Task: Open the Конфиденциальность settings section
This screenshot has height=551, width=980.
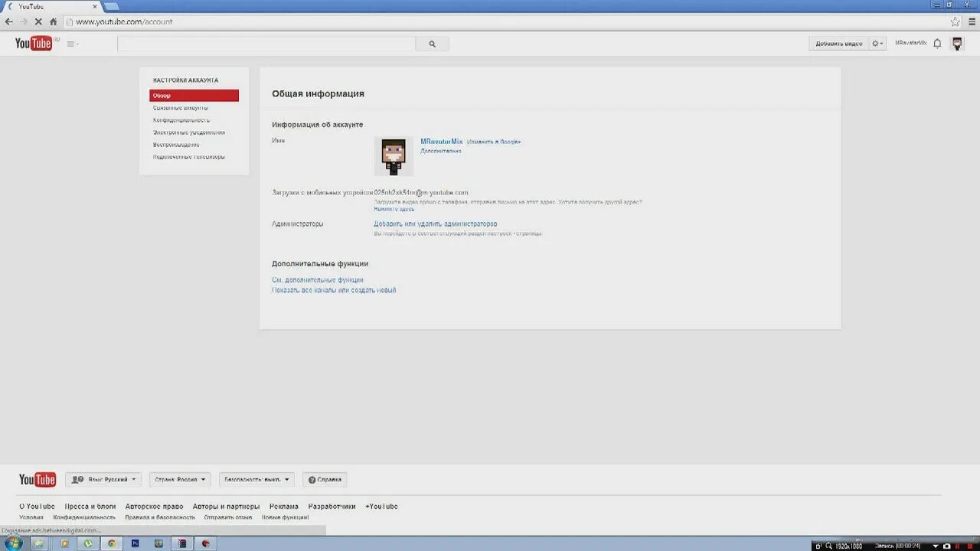Action: [x=181, y=120]
